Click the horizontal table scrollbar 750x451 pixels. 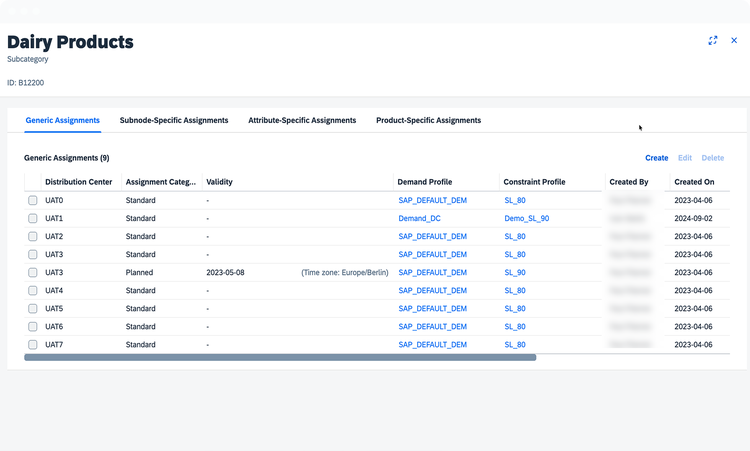280,357
